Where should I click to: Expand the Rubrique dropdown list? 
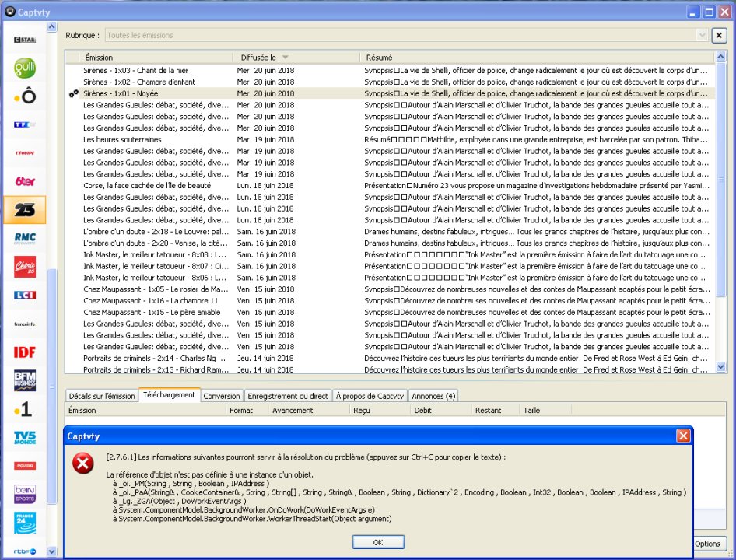click(702, 35)
